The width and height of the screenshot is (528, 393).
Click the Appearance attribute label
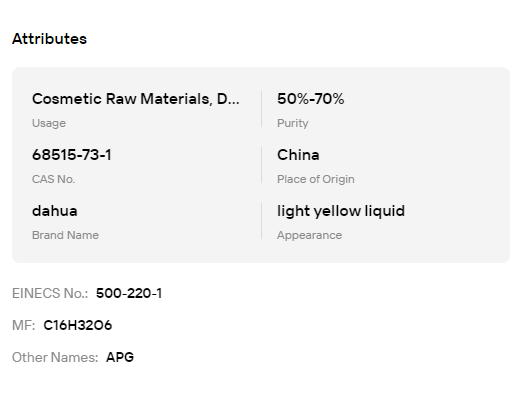(309, 235)
